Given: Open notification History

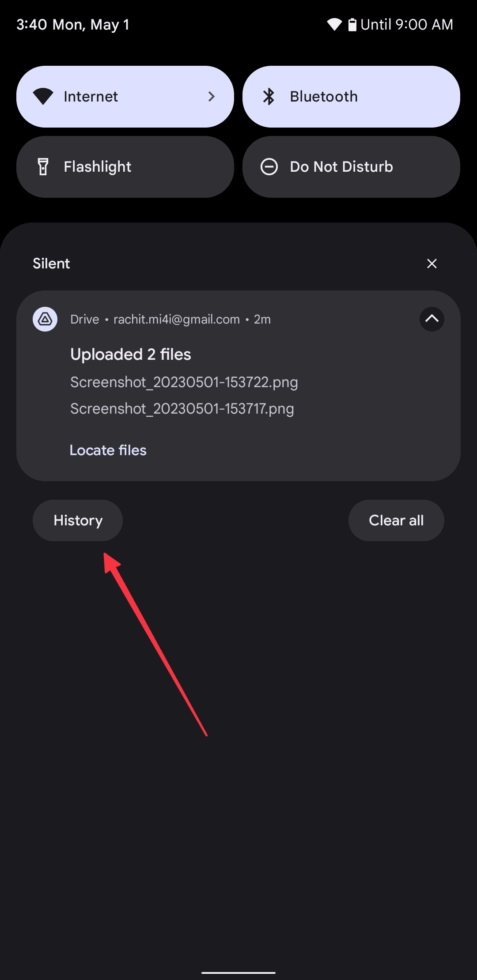Looking at the screenshot, I should coord(77,520).
